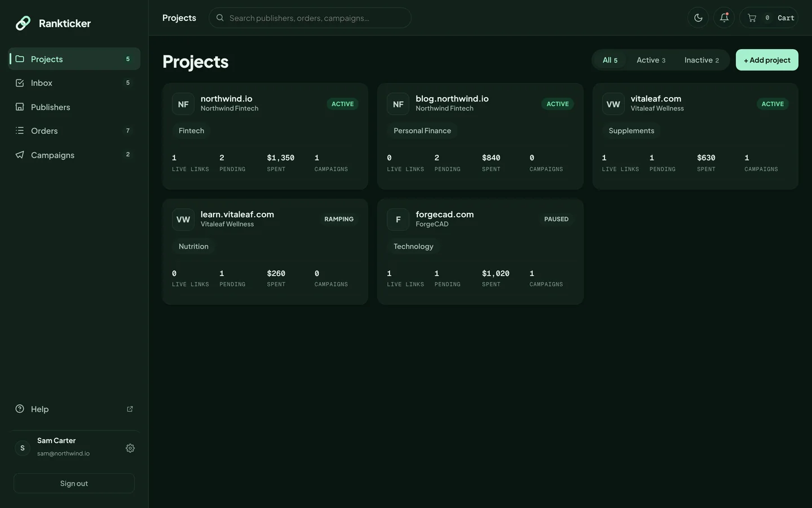The width and height of the screenshot is (812, 508).
Task: Open Publishers in the sidebar
Action: click(x=74, y=107)
